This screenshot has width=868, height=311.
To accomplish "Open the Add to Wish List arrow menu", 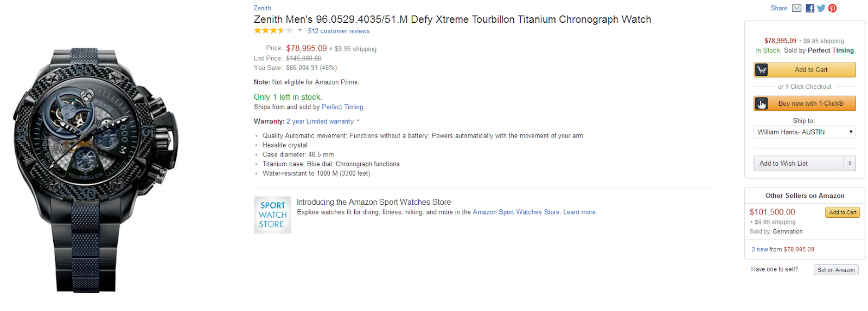I will pos(850,164).
